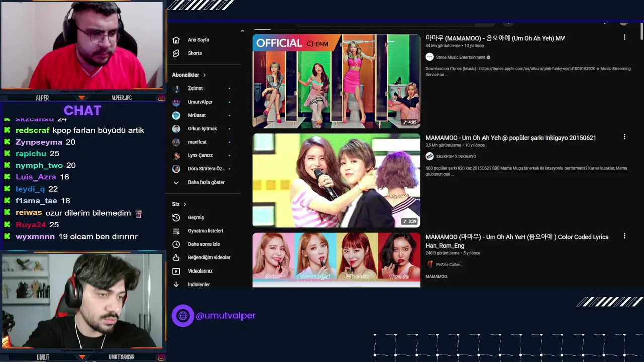Open Color Coded Lyrics video thumbnail
644x362 pixels.
tap(336, 260)
